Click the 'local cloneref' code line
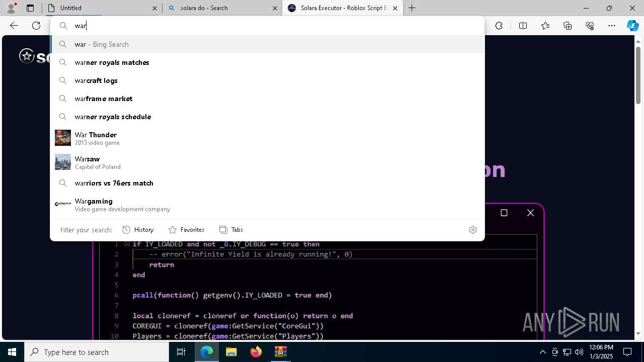Screen dimensions: 644x362 243,316
